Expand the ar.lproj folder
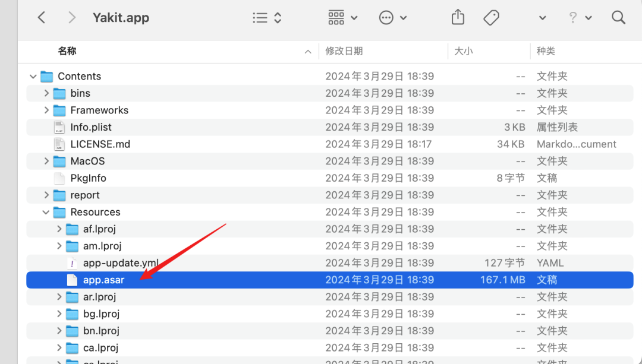 (59, 297)
